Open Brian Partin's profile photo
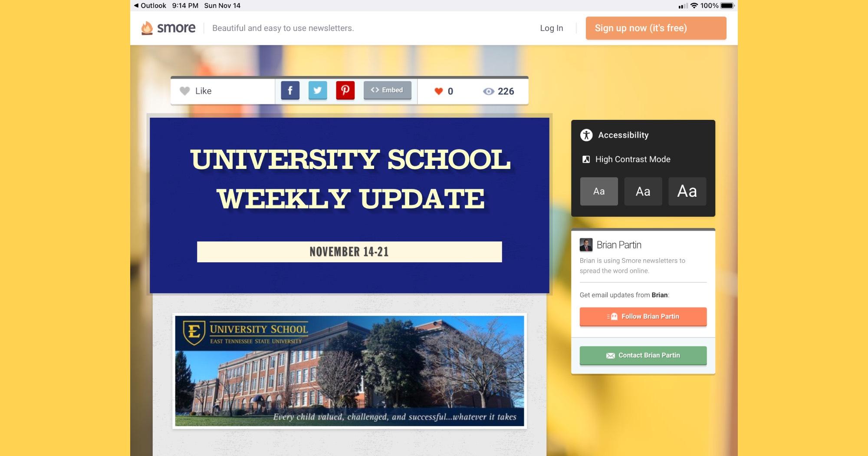Image resolution: width=868 pixels, height=456 pixels. [x=586, y=245]
